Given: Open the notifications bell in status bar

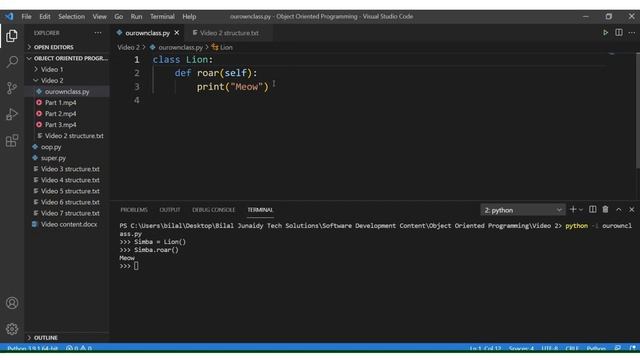Looking at the screenshot, I should coord(632,349).
